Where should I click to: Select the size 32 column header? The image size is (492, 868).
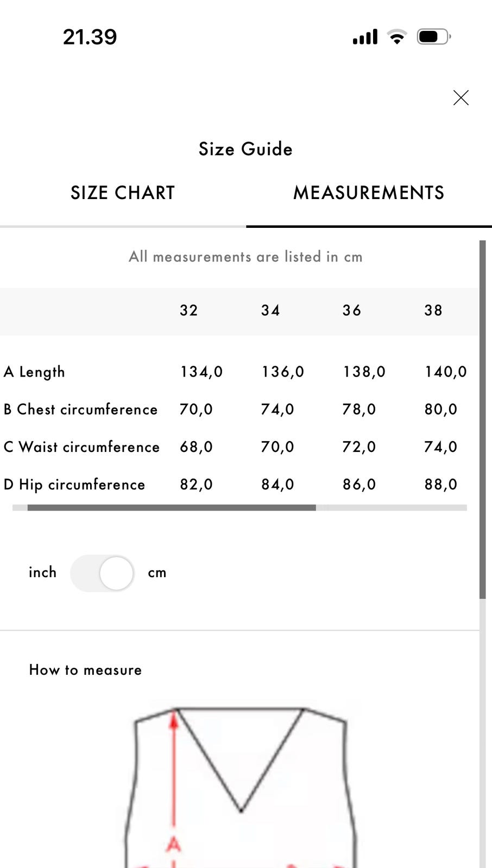tap(189, 310)
